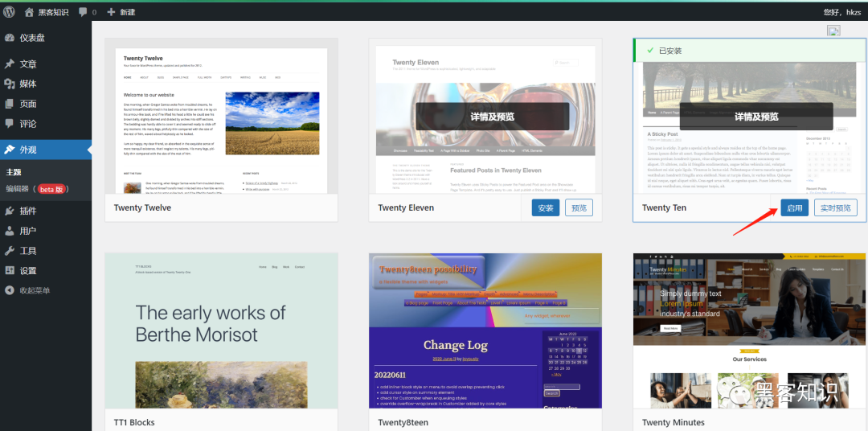868x431 pixels.
Task: Click the 文章 pushpin icon
Action: [10, 64]
